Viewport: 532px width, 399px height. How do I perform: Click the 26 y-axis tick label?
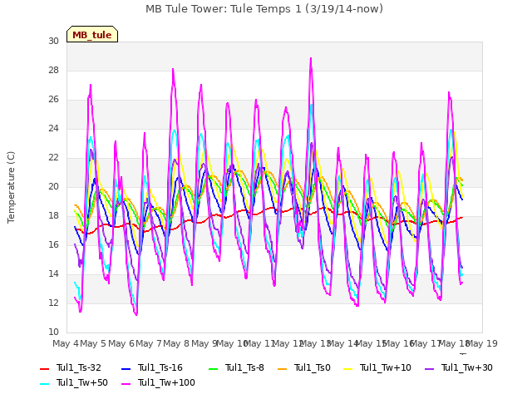pyautogui.click(x=53, y=100)
